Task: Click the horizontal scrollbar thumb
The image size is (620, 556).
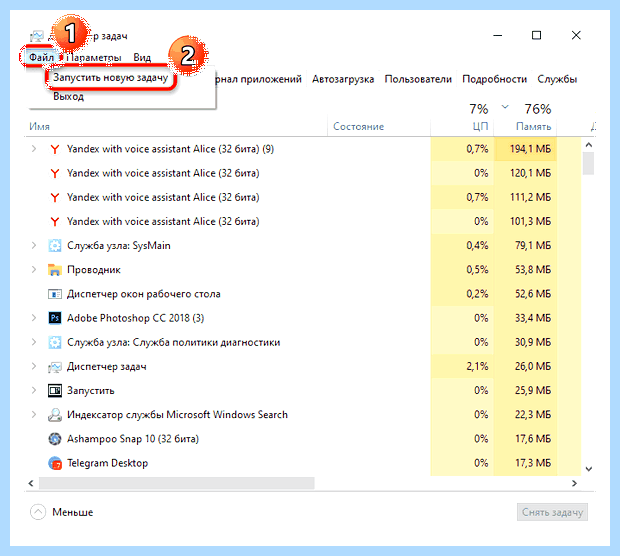Action: [177, 483]
